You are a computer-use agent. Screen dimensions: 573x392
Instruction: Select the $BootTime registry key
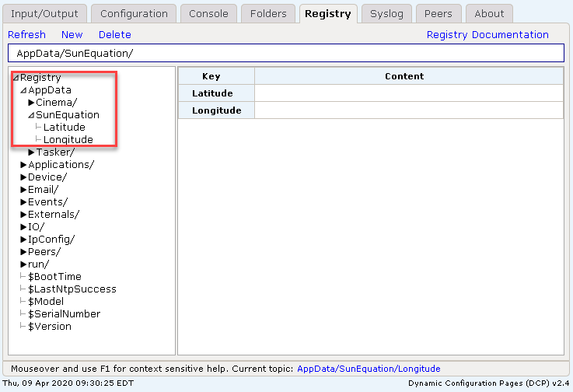(x=55, y=276)
